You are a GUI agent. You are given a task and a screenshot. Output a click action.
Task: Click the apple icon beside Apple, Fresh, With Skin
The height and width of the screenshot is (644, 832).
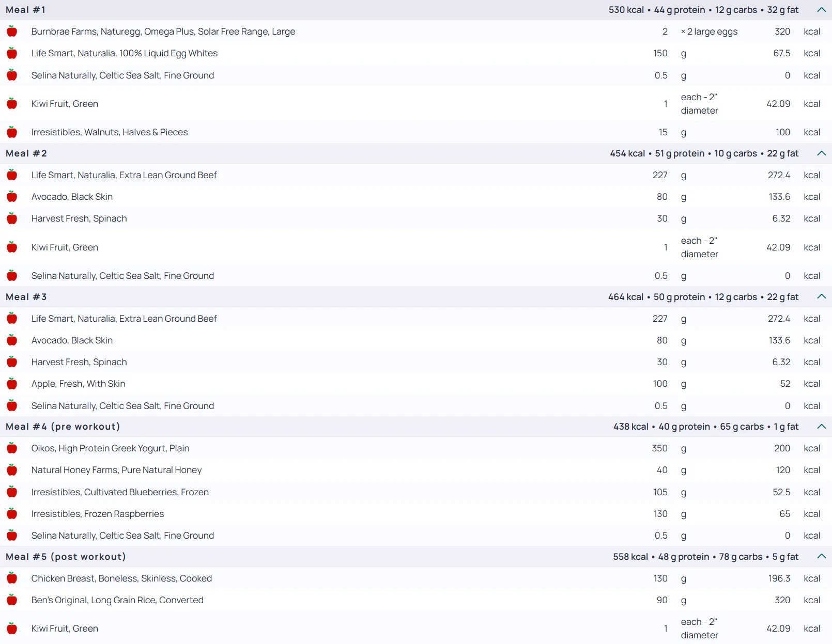12,384
